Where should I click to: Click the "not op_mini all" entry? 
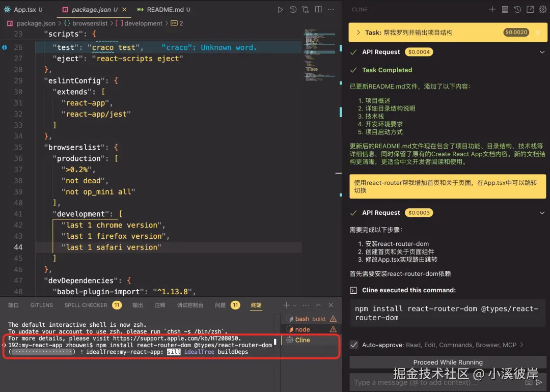pyautogui.click(x=98, y=192)
